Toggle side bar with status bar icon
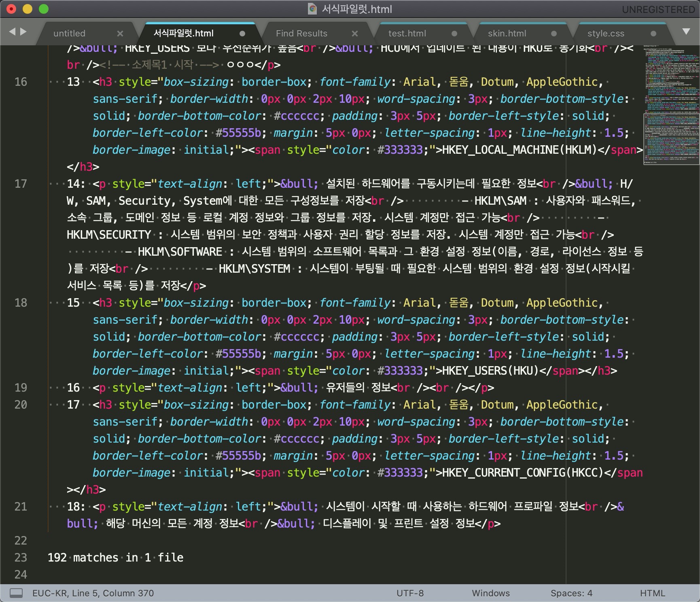This screenshot has width=700, height=602. 16,593
